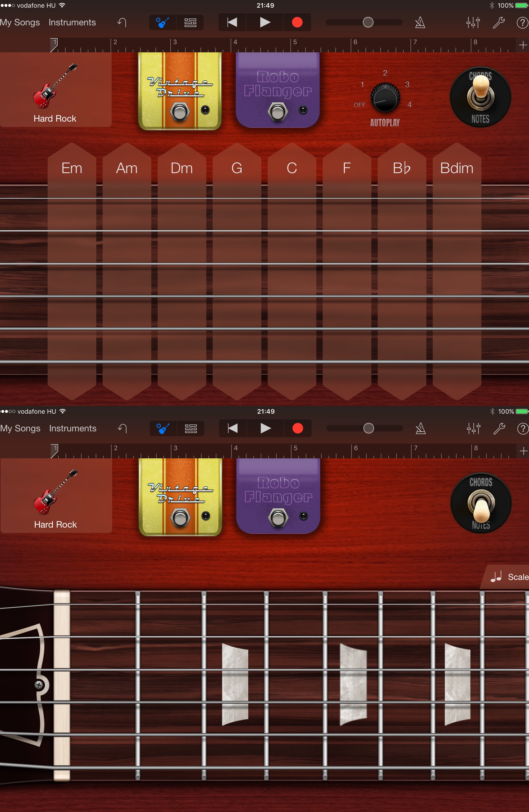Open Hard Rock guitar selector in notes view
The width and height of the screenshot is (529, 812).
56,496
